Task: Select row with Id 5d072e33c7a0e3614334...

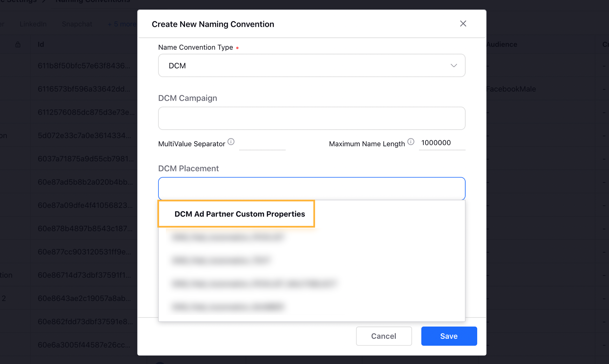Action: [x=84, y=135]
